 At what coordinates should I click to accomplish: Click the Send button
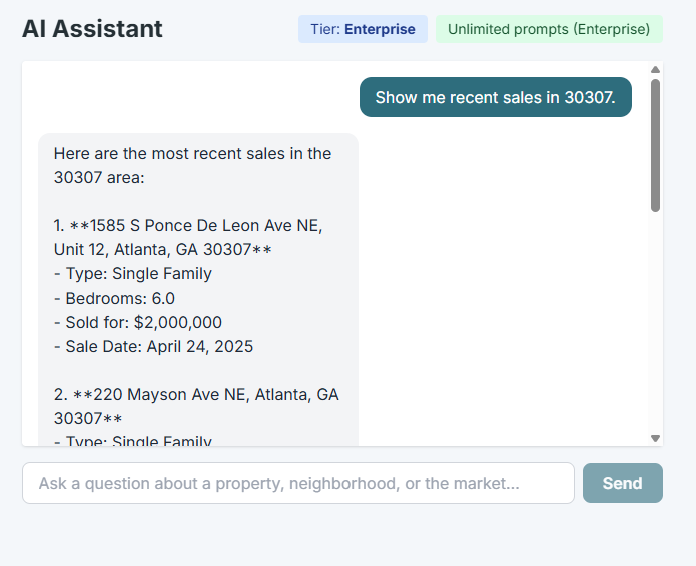(x=623, y=483)
